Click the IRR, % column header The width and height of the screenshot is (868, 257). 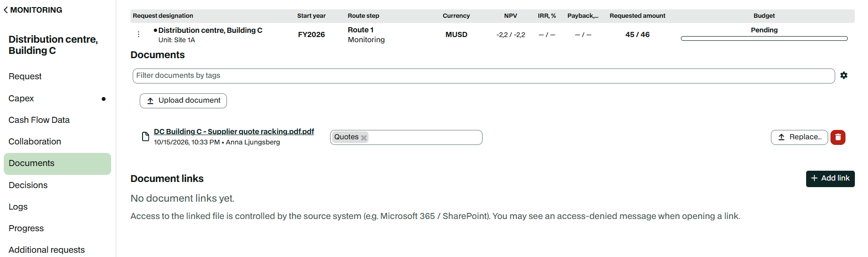click(x=547, y=16)
